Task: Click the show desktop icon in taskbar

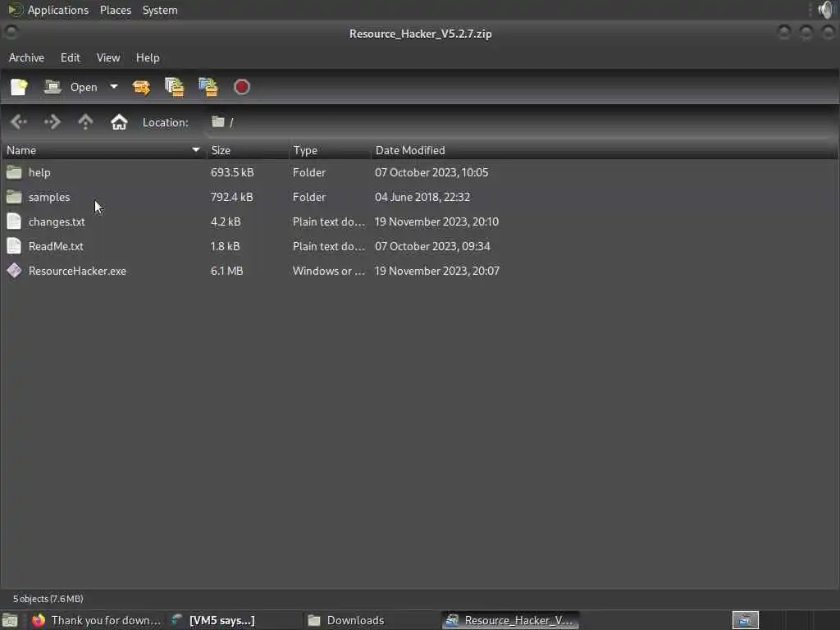Action: click(10, 621)
